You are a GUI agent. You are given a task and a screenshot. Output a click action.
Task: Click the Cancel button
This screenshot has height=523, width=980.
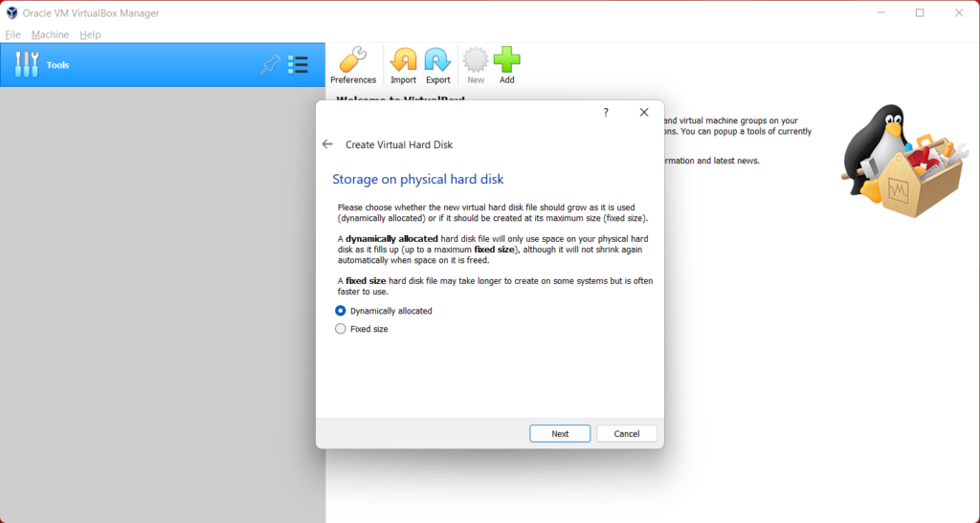pos(626,434)
